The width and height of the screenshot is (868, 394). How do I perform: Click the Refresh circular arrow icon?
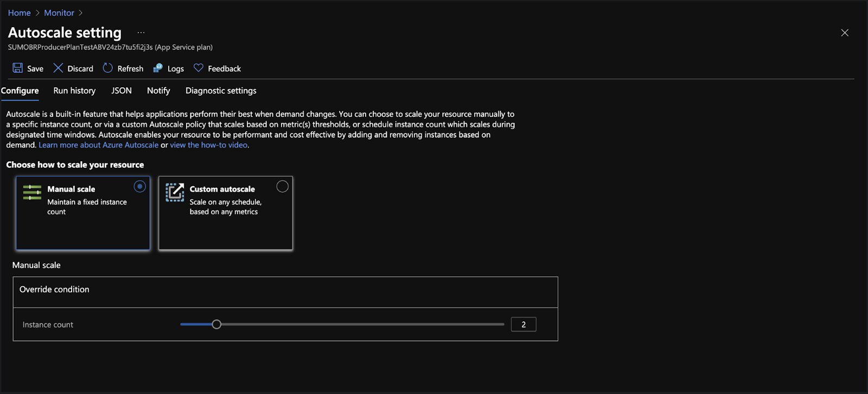[x=108, y=68]
